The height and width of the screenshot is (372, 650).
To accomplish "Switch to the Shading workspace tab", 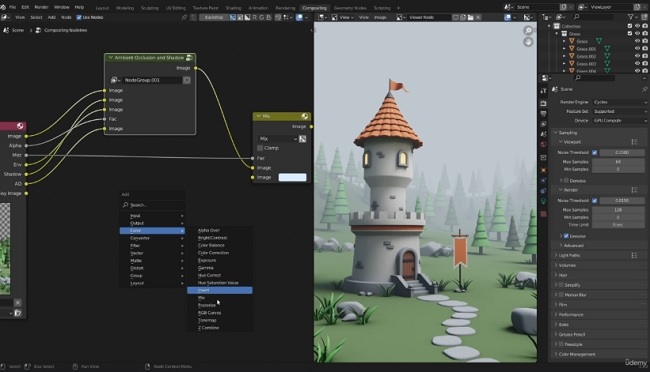I will [233, 8].
